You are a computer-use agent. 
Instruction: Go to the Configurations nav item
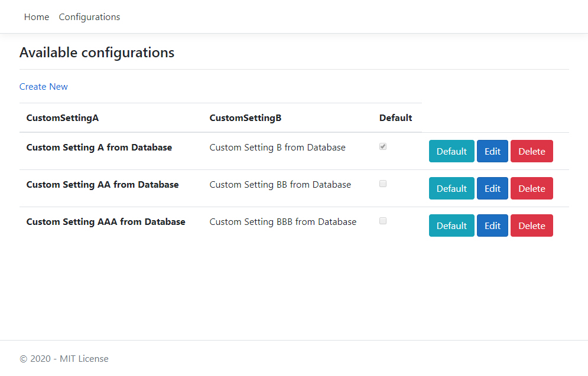pos(89,17)
